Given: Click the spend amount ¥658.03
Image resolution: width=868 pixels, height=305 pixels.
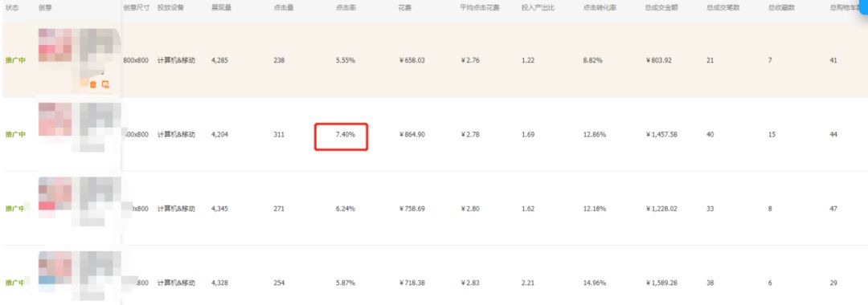Looking at the screenshot, I should coord(411,60).
